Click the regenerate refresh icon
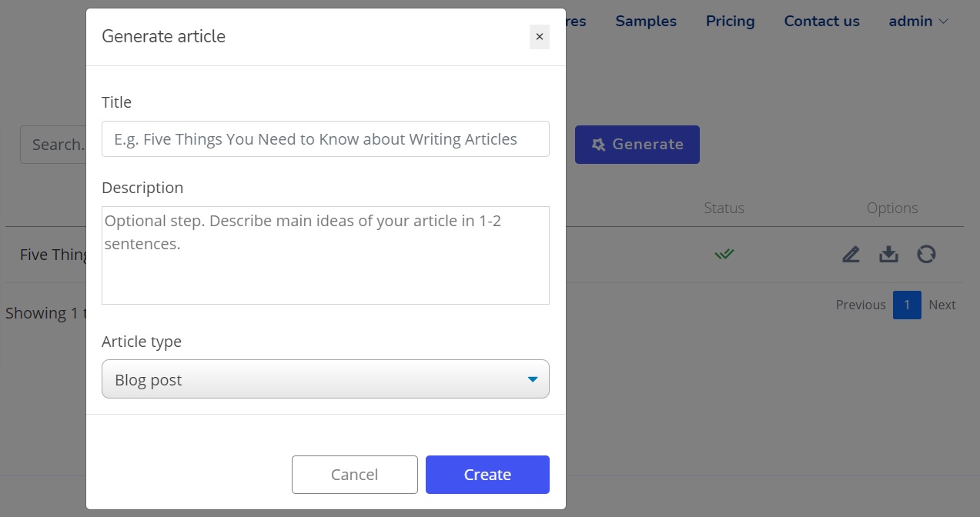Viewport: 980px width, 517px height. (926, 254)
